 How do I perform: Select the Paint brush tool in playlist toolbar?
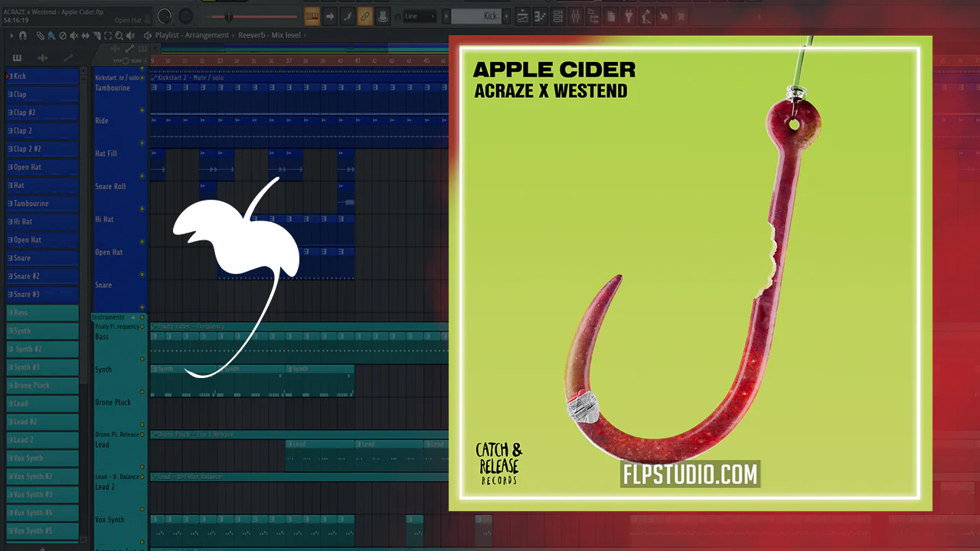[x=51, y=35]
